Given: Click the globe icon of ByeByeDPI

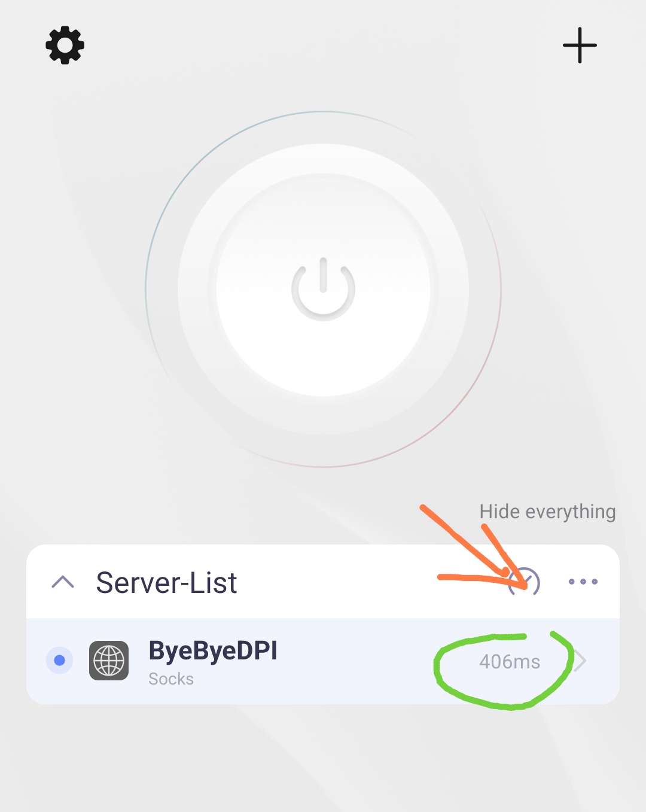Looking at the screenshot, I should (x=109, y=661).
